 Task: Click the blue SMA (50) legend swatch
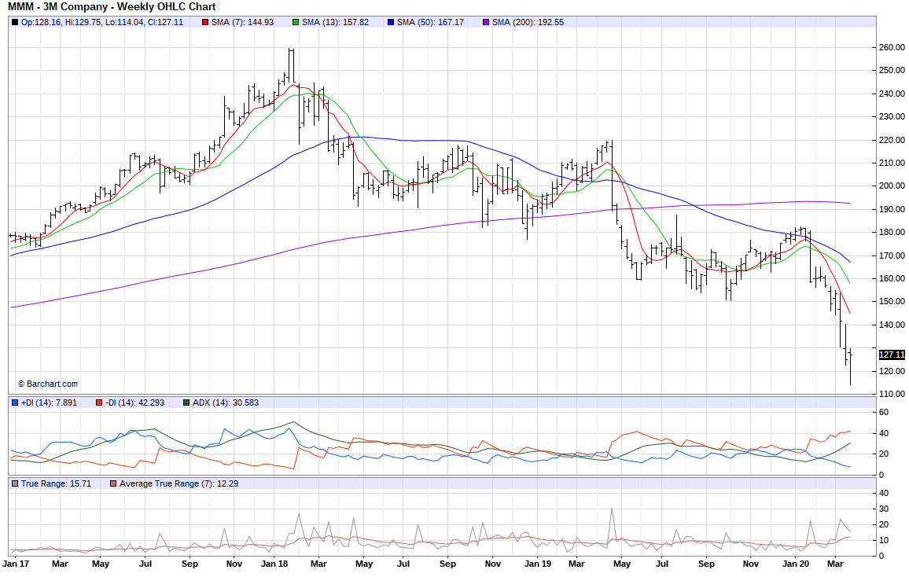click(391, 22)
